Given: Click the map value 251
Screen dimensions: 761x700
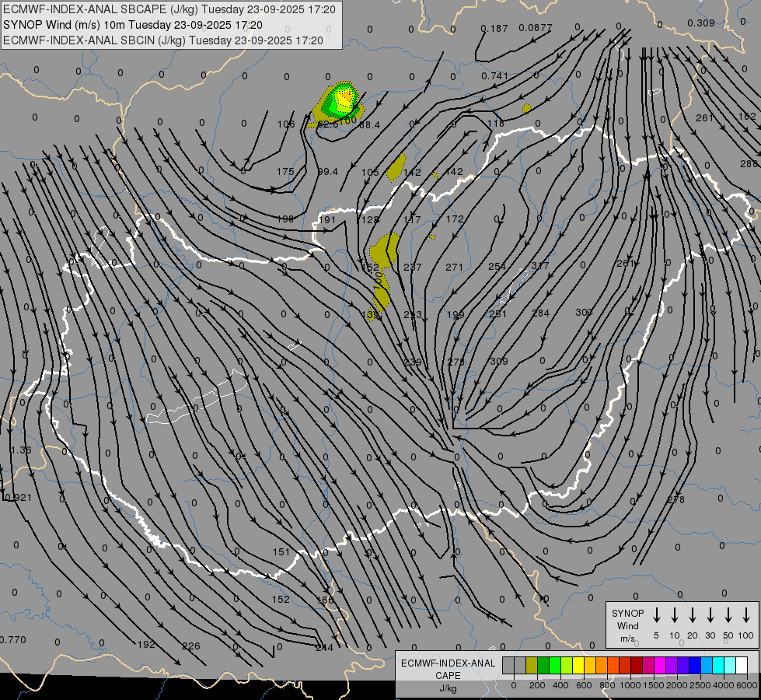Looking at the screenshot, I should pos(498,313).
